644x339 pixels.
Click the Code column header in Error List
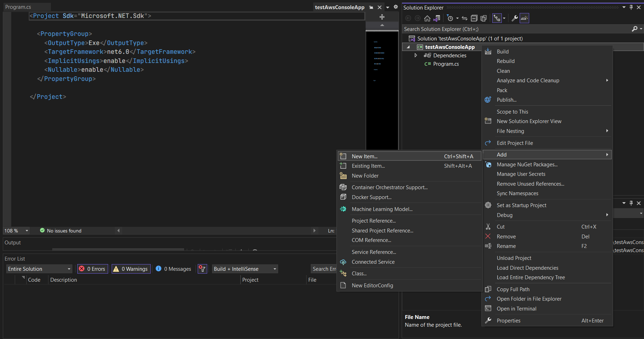(x=34, y=280)
